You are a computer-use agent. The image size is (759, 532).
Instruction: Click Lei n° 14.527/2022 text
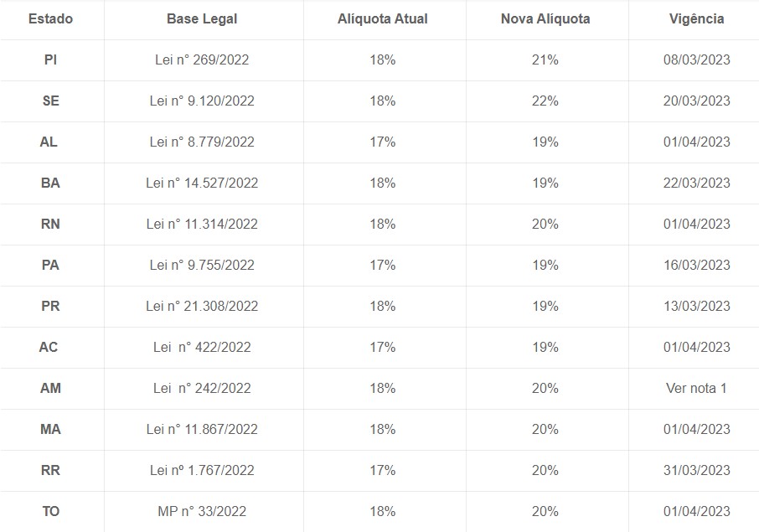click(202, 183)
